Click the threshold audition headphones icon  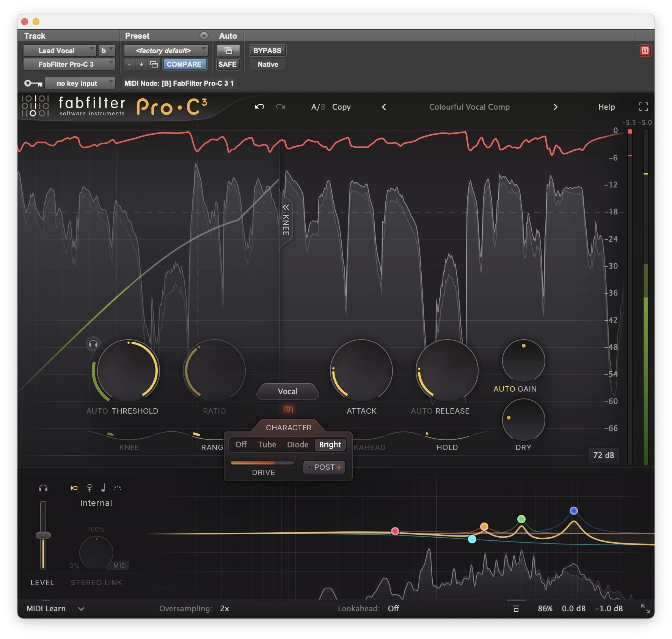click(93, 344)
